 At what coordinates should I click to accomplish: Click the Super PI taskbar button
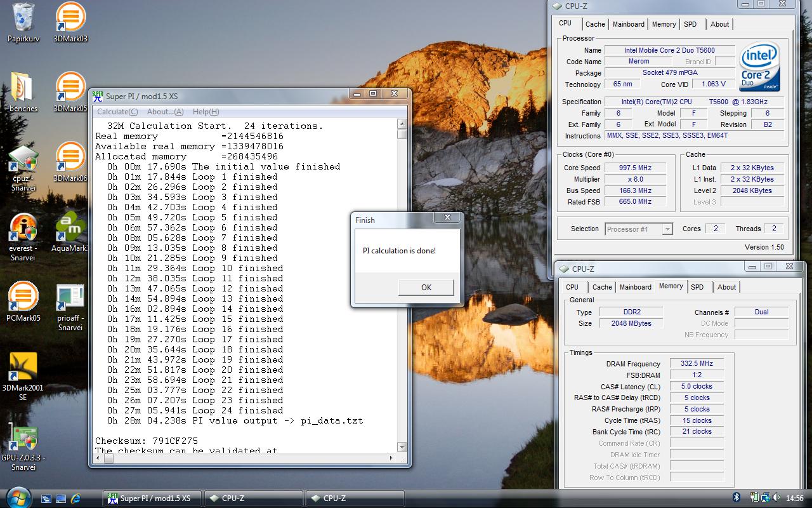tap(152, 498)
